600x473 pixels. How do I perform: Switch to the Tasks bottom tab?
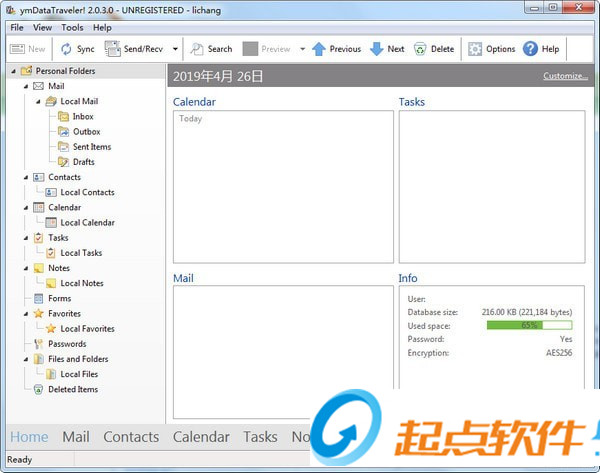pyautogui.click(x=260, y=437)
